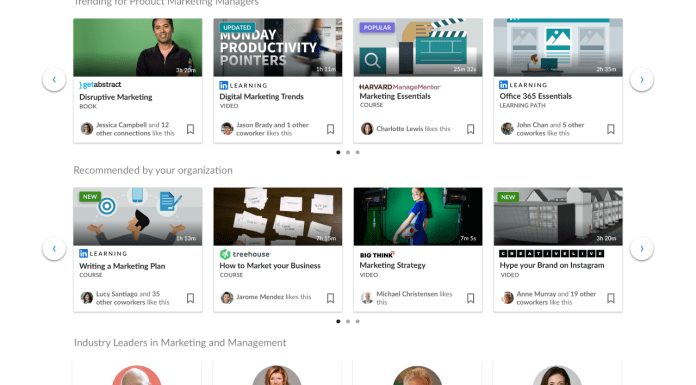Bookmark the Digital Marketing Trends video
The height and width of the screenshot is (385, 696).
tap(330, 129)
